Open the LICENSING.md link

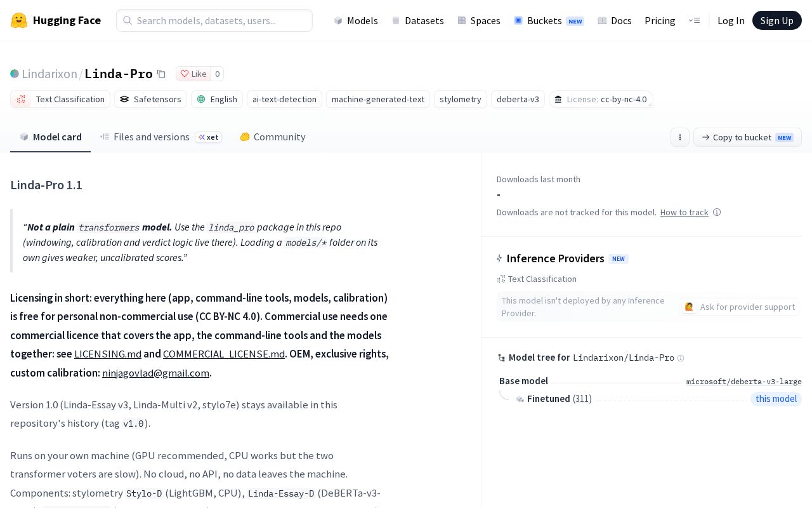(108, 354)
